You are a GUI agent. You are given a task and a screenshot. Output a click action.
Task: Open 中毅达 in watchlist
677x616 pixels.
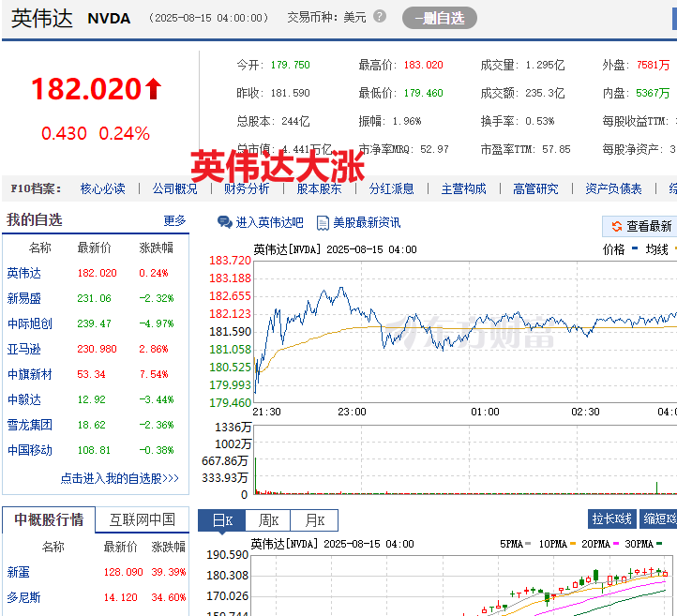24,399
